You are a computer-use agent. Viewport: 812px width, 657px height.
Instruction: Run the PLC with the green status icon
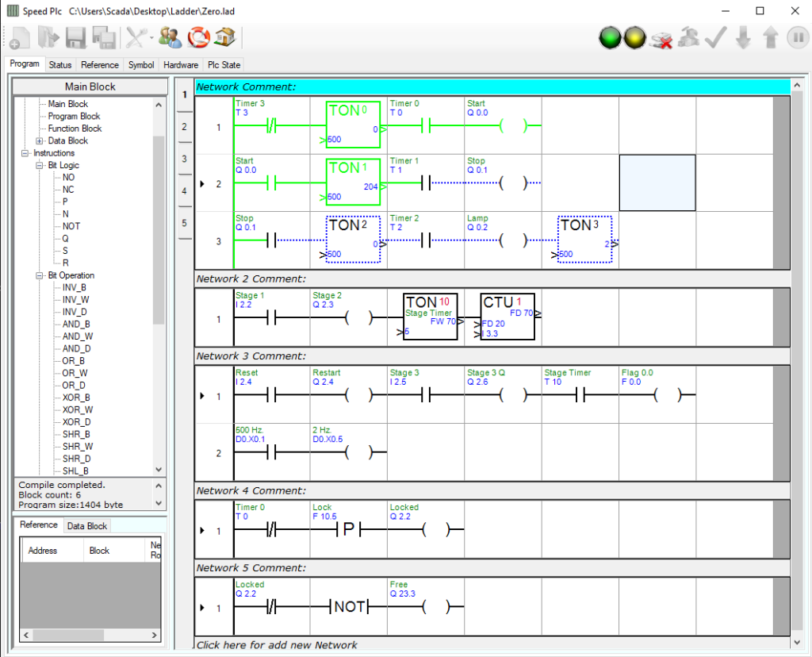610,37
